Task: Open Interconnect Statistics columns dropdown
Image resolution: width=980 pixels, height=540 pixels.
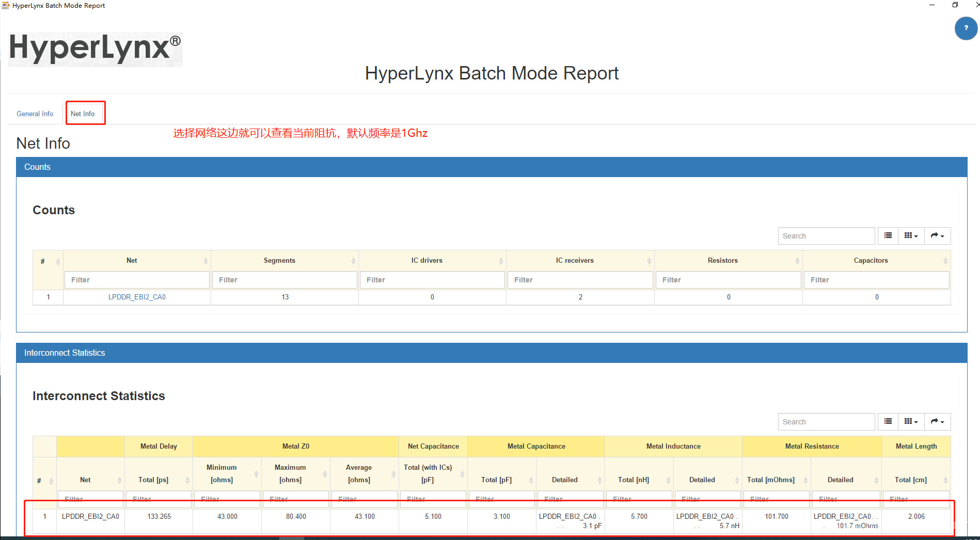Action: (911, 422)
